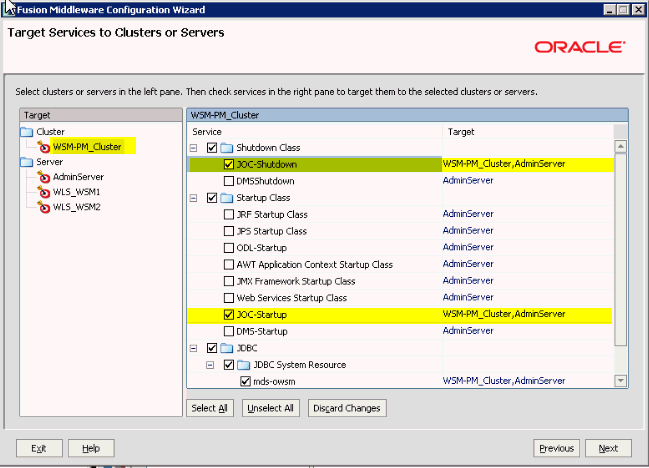Image resolution: width=649 pixels, height=468 pixels.
Task: Click the DMS-Startup target value AdminServer
Action: point(468,331)
